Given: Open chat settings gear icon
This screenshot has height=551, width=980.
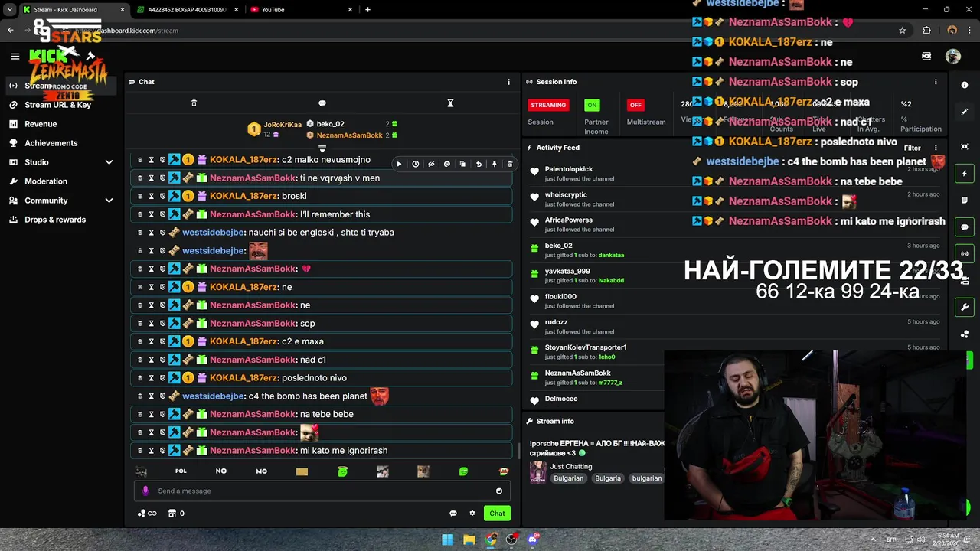Looking at the screenshot, I should point(472,514).
